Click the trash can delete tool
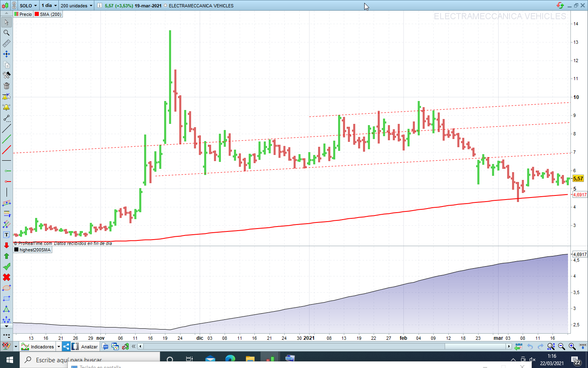 (7, 86)
